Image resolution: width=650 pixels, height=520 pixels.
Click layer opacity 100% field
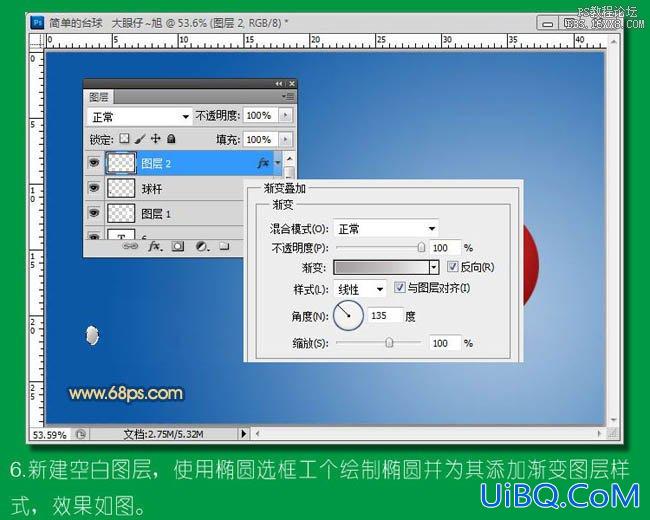(262, 115)
